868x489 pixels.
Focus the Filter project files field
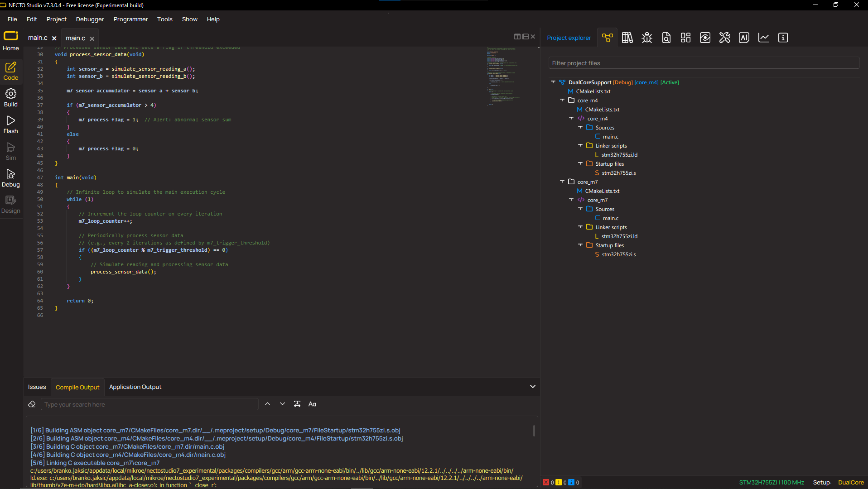tap(704, 63)
